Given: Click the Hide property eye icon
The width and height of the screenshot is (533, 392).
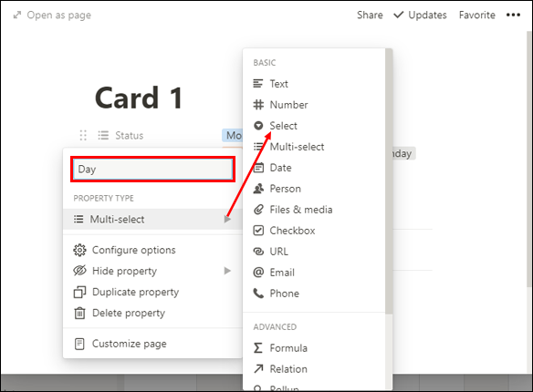Looking at the screenshot, I should click(79, 271).
